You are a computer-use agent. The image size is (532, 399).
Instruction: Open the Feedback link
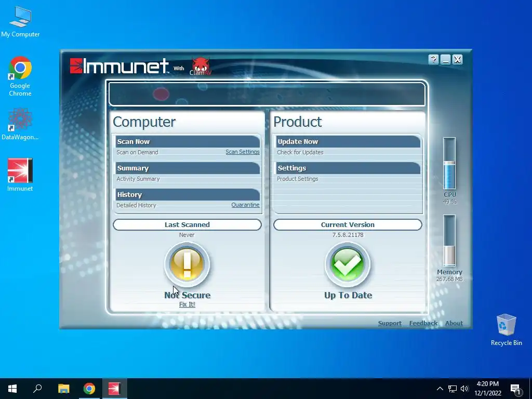[x=423, y=323]
